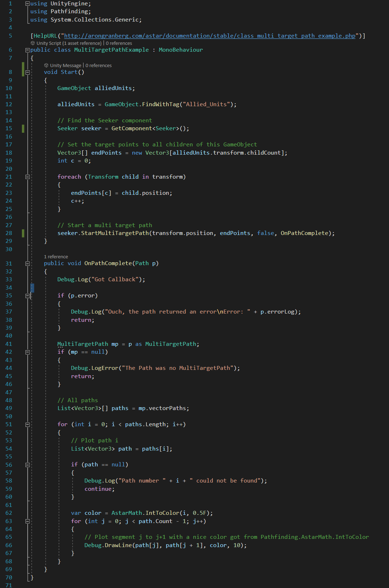Show class references via '0 references' CodeLens
Screen dimensions: 389x588
point(119,43)
